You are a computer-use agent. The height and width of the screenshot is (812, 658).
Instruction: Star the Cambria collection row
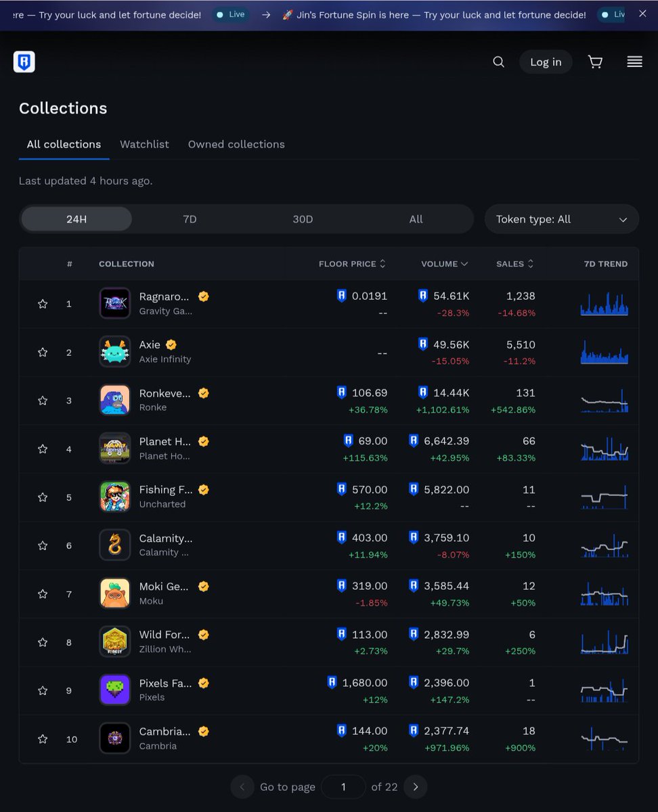[43, 739]
